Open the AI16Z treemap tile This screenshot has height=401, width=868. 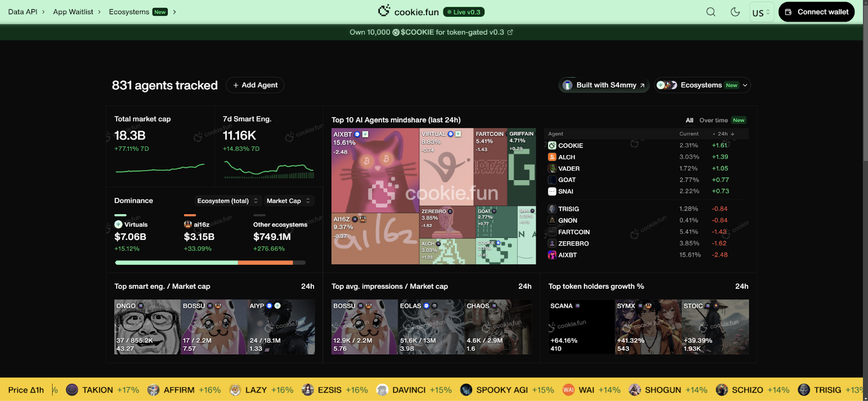[x=375, y=238]
